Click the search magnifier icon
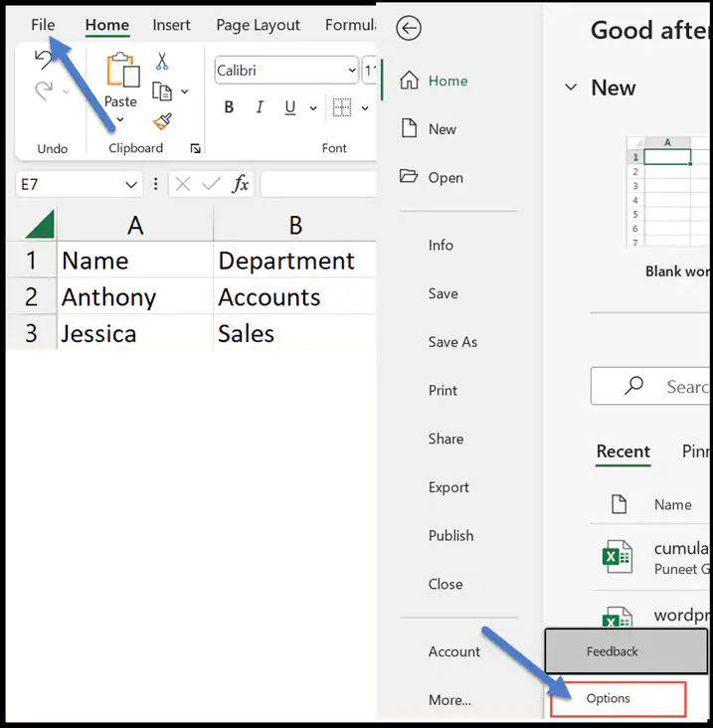The image size is (713, 728). click(633, 385)
